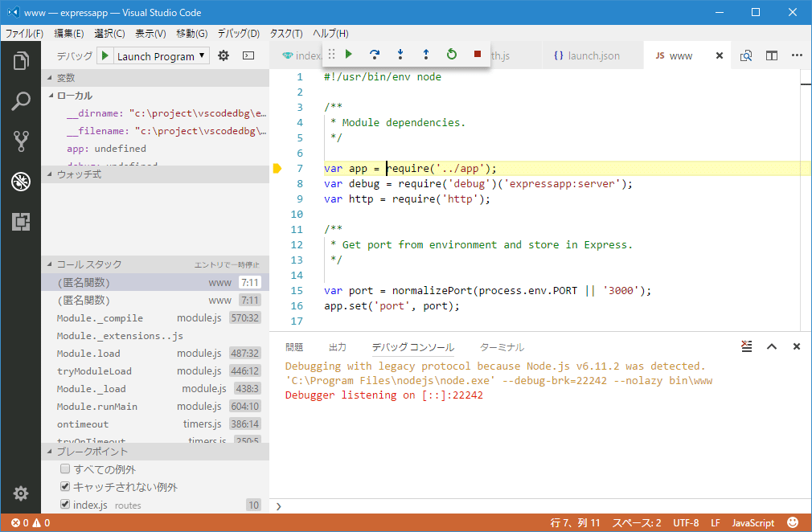
Task: Open the デバッグ(D) menu
Action: [x=237, y=33]
